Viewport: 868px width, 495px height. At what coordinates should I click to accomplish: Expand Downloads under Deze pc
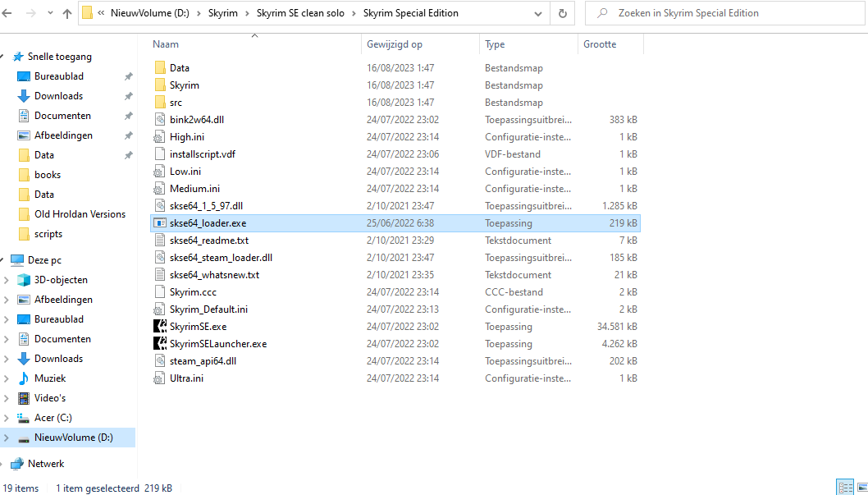7,358
